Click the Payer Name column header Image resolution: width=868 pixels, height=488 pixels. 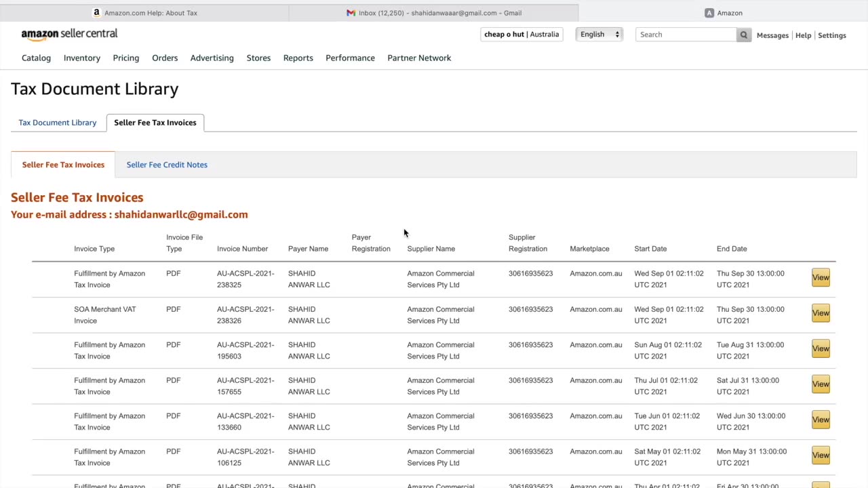pyautogui.click(x=308, y=249)
